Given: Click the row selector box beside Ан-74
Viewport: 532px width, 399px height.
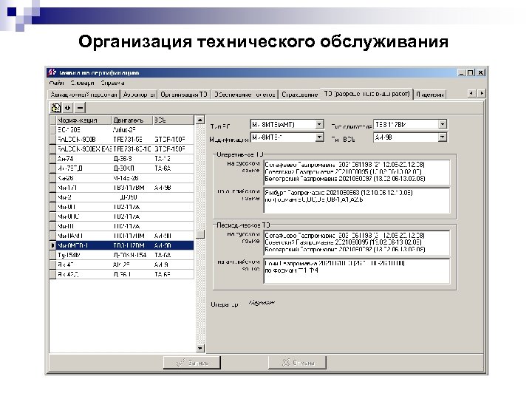Looking at the screenshot, I should (52, 159).
